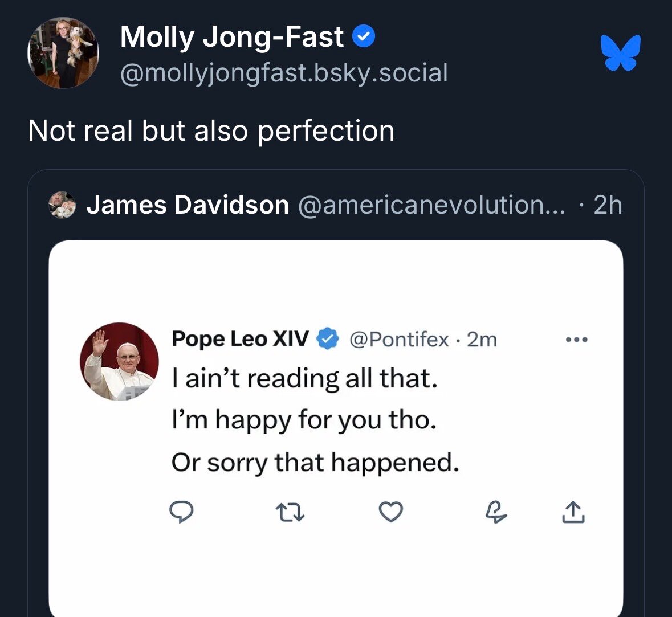Like the Pope Leo XIV tweet
The height and width of the screenshot is (617, 672).
[391, 512]
